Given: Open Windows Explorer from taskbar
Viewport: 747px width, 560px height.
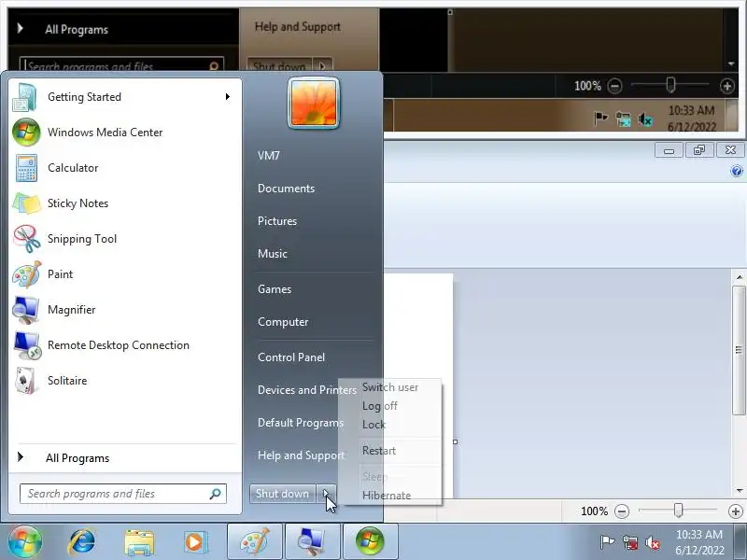Looking at the screenshot, I should point(139,542).
